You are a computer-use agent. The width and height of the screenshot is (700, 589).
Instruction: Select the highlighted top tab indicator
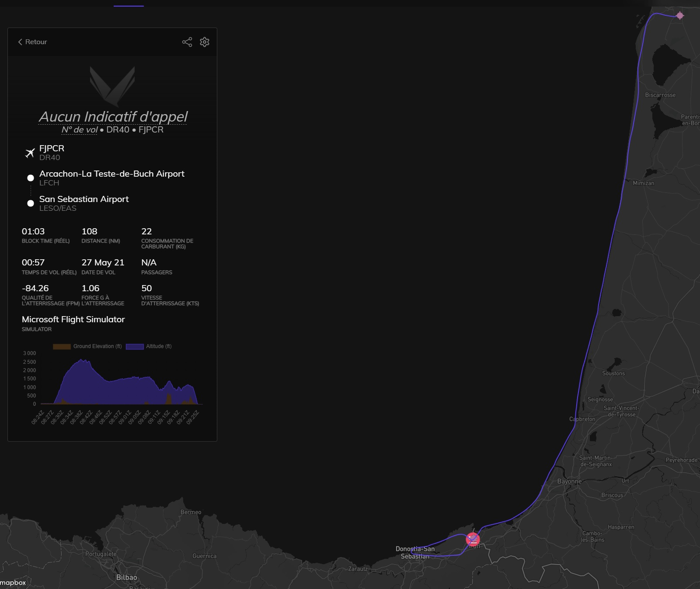click(x=129, y=6)
